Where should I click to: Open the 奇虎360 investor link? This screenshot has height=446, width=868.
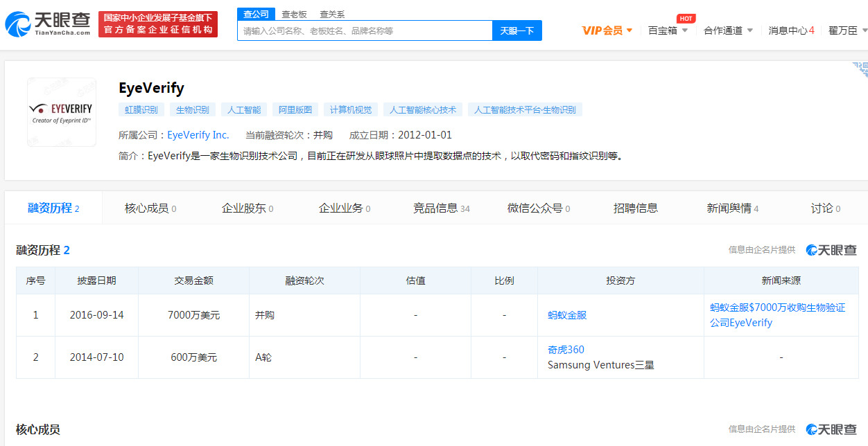[566, 350]
